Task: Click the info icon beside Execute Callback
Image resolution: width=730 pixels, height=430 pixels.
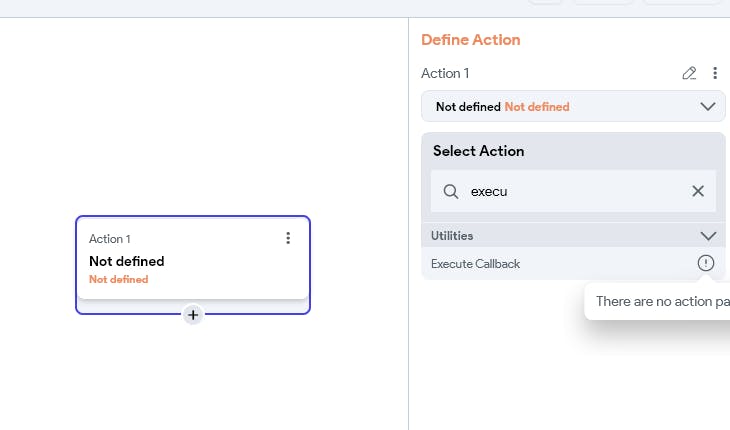Action: pyautogui.click(x=706, y=263)
